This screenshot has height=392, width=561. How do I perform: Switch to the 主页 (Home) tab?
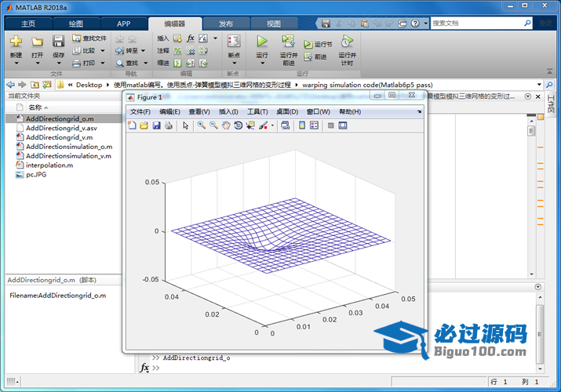click(x=28, y=24)
